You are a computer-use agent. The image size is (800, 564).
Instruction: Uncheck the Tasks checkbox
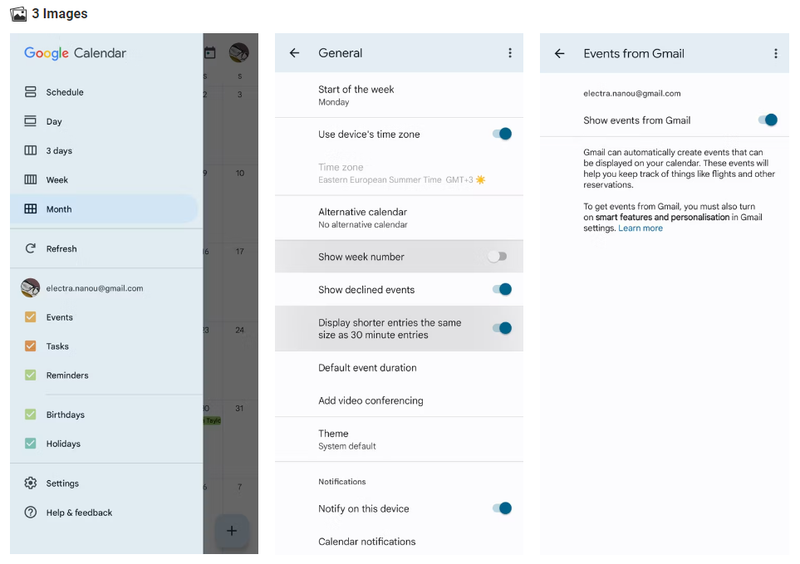pos(31,346)
